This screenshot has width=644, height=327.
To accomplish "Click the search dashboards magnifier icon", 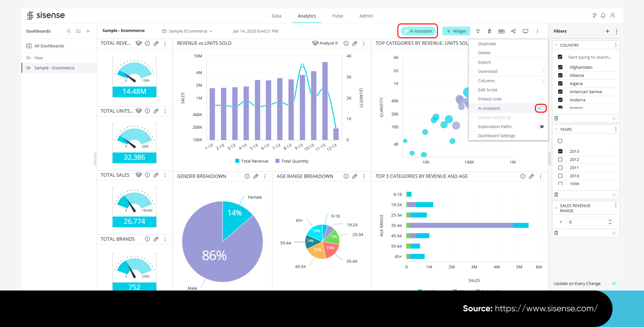I will pyautogui.click(x=69, y=31).
